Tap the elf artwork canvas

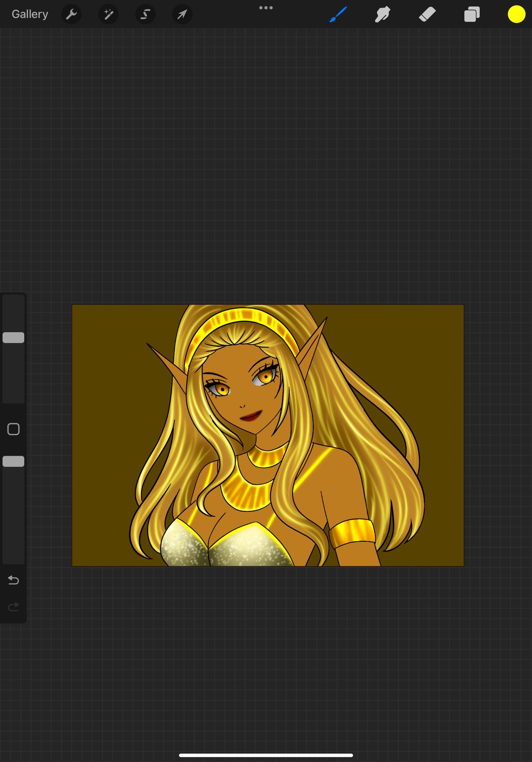point(268,435)
